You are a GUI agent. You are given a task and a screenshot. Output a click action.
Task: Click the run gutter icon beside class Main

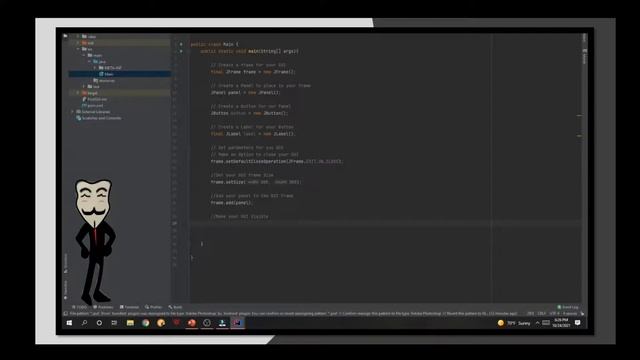(x=181, y=44)
